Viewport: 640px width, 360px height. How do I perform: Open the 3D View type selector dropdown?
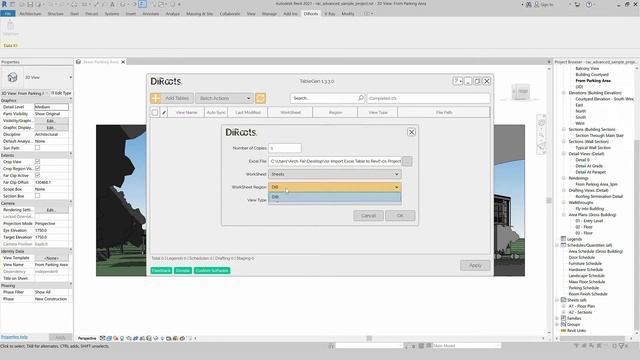[70, 77]
